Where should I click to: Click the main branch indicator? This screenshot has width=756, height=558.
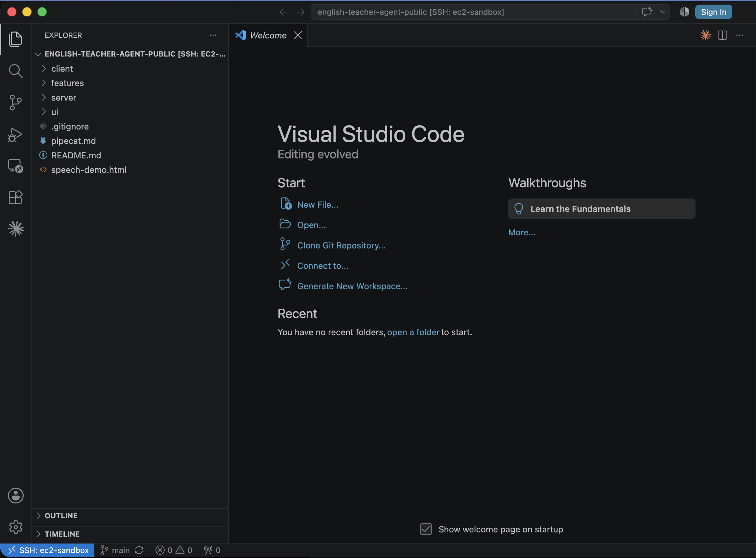point(115,550)
